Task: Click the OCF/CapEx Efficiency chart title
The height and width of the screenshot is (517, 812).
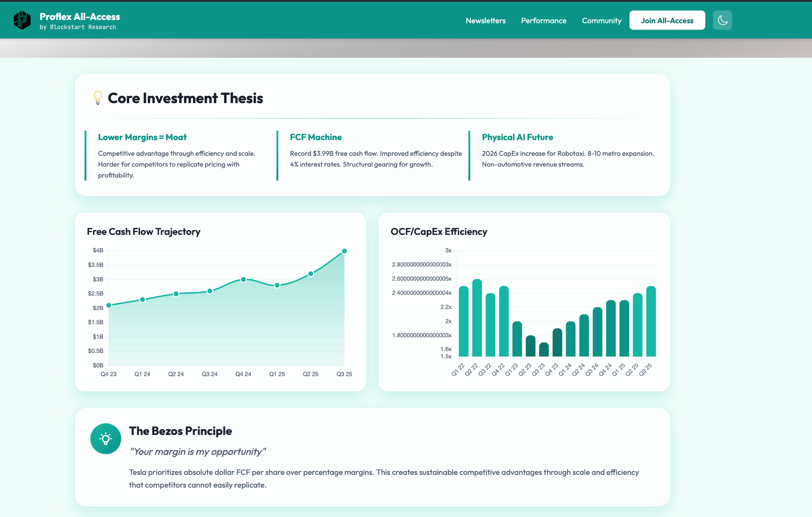Action: (438, 231)
